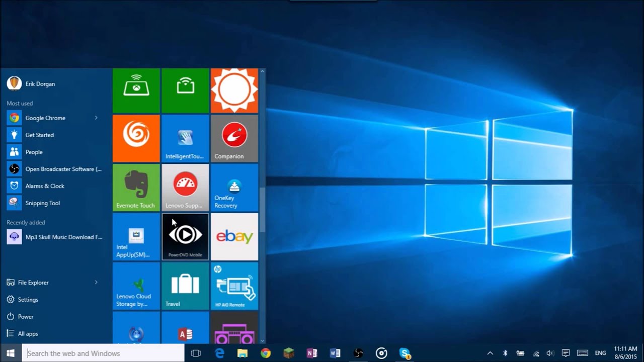Click the Windows Start button
The height and width of the screenshot is (362, 644).
pos(11,353)
